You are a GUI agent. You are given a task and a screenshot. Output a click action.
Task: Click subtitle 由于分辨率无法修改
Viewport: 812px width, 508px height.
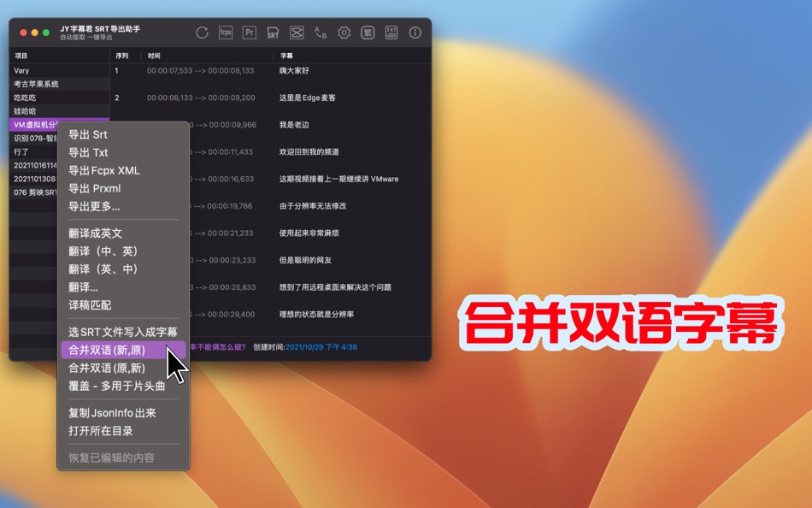click(x=313, y=206)
